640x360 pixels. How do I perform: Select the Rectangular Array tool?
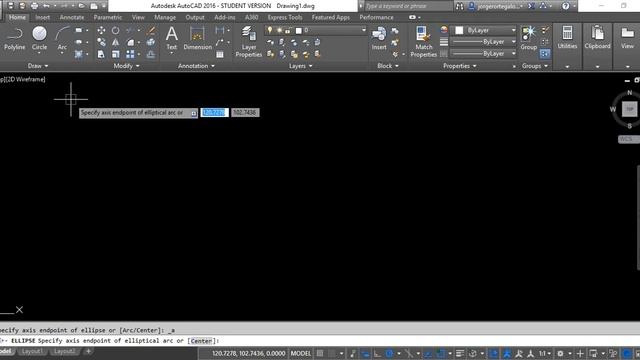click(x=130, y=54)
